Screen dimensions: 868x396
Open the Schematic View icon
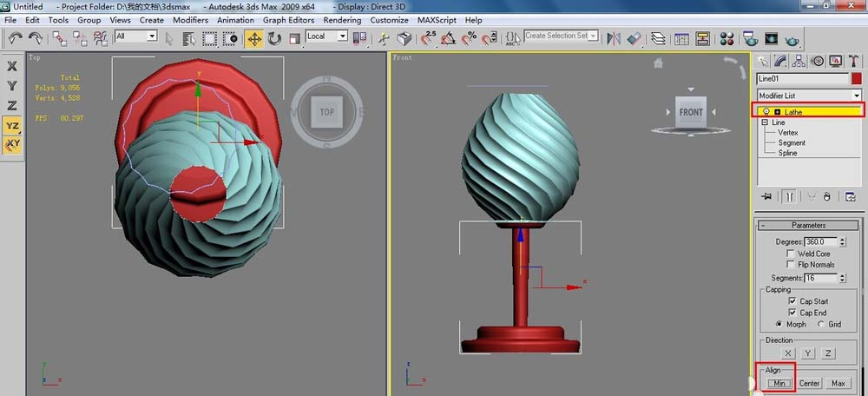pyautogui.click(x=703, y=38)
